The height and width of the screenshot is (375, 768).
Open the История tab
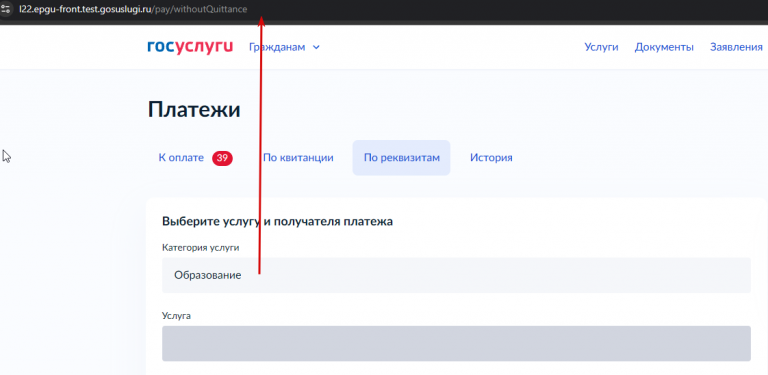tap(491, 158)
